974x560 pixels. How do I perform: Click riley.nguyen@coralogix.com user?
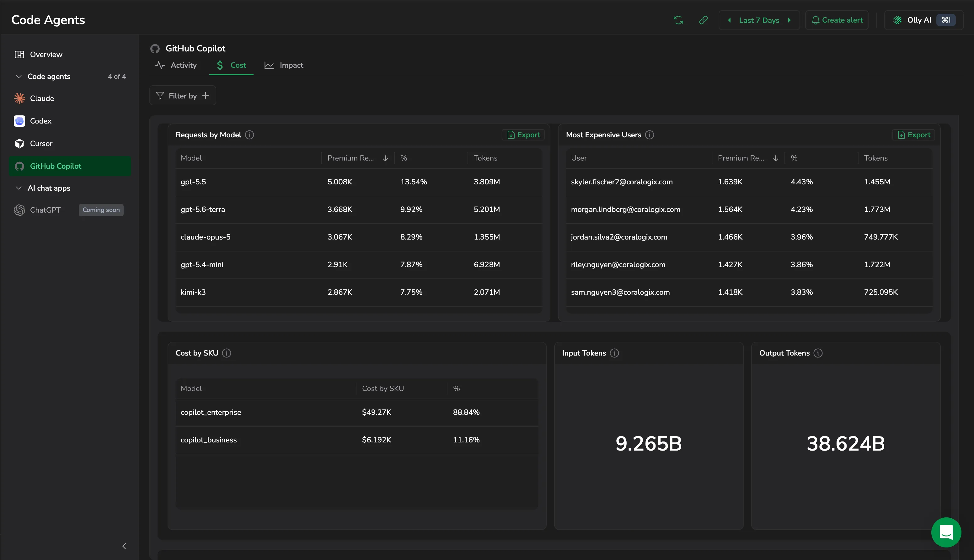click(x=618, y=265)
